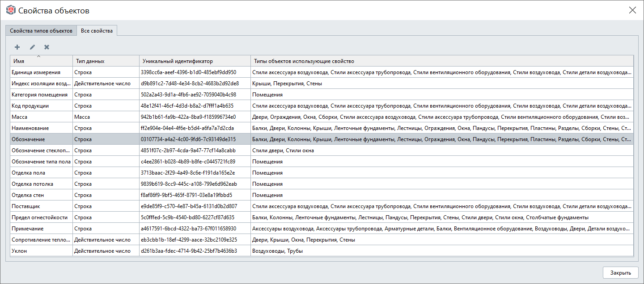This screenshot has height=284, width=644.
Task: Click the Закрыть button
Action: pos(620,273)
